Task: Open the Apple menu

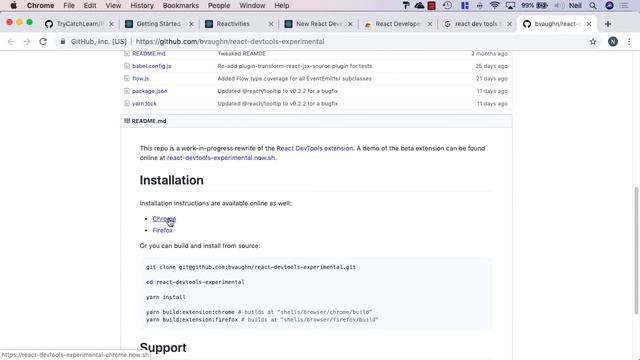Action: pos(13,6)
